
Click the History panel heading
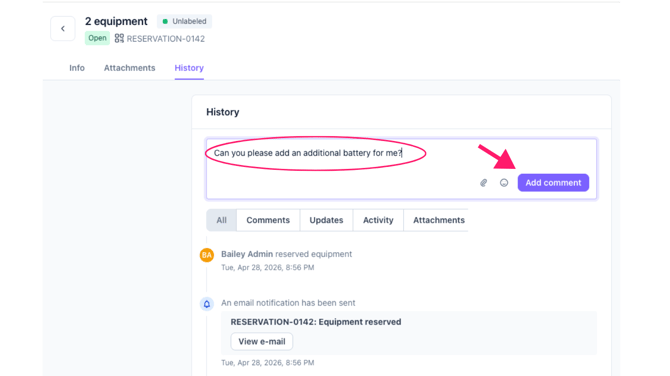coord(223,112)
